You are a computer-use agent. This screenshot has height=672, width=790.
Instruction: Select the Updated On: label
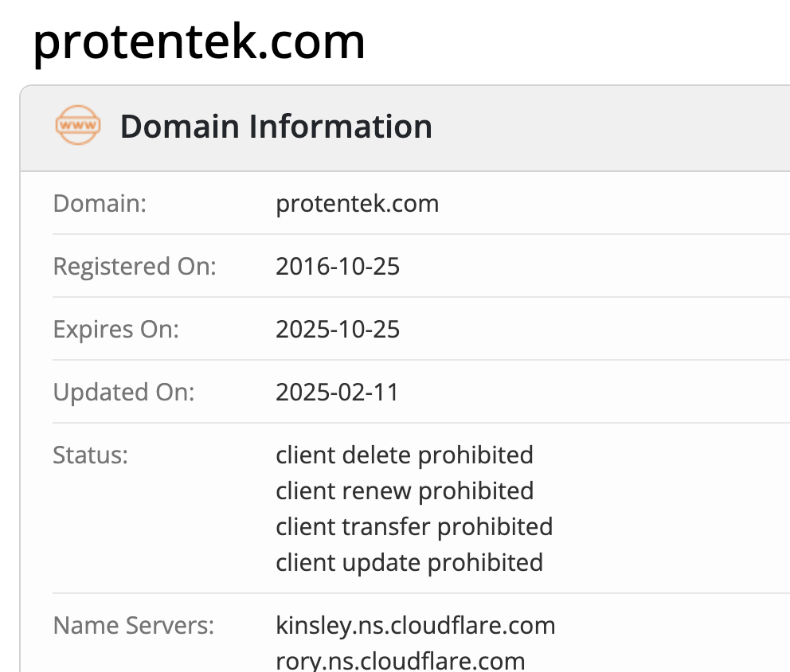pos(123,392)
